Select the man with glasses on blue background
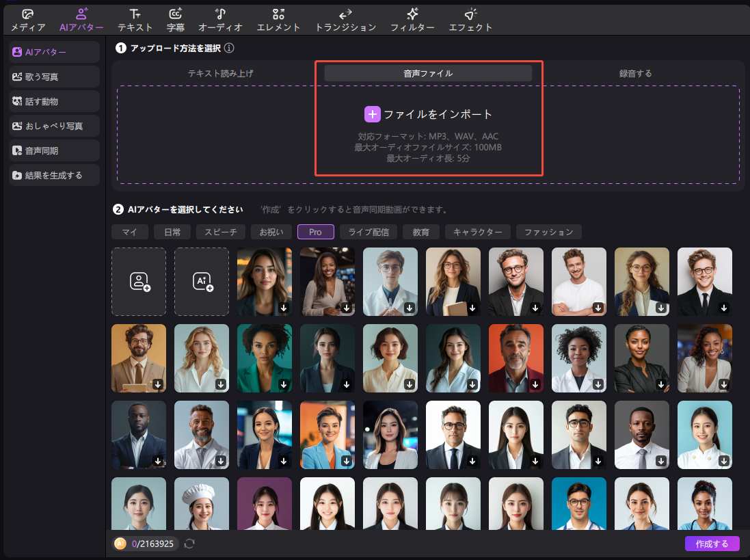This screenshot has width=750, height=560. click(x=579, y=503)
